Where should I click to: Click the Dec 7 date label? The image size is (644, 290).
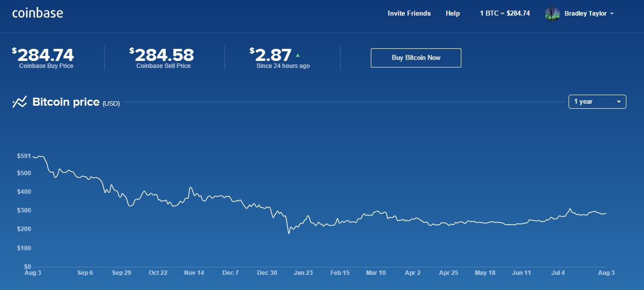click(230, 273)
